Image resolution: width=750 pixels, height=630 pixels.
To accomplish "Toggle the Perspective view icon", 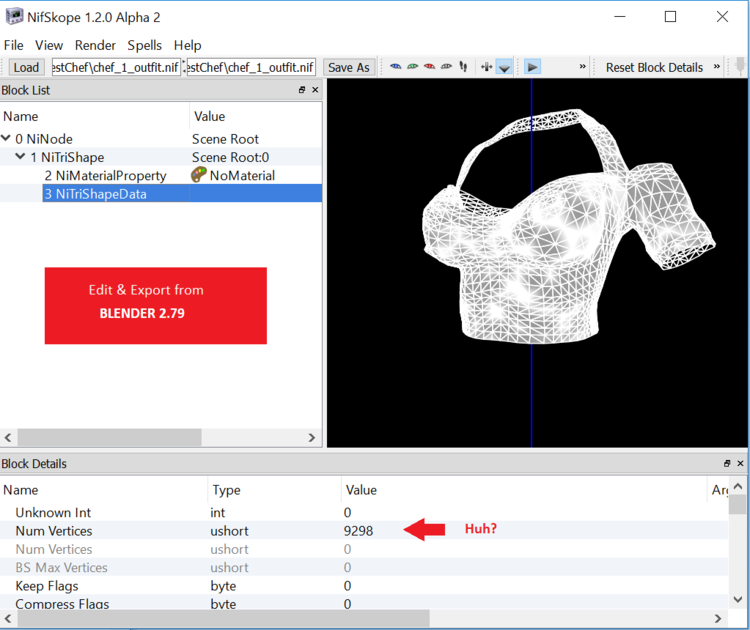I will coord(504,67).
